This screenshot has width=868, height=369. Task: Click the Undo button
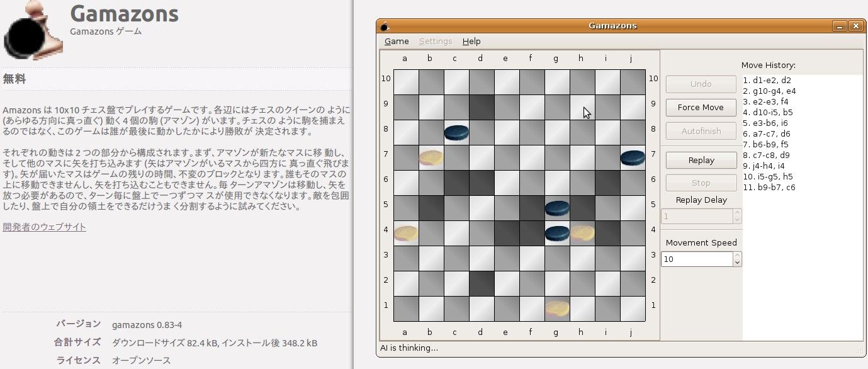701,84
